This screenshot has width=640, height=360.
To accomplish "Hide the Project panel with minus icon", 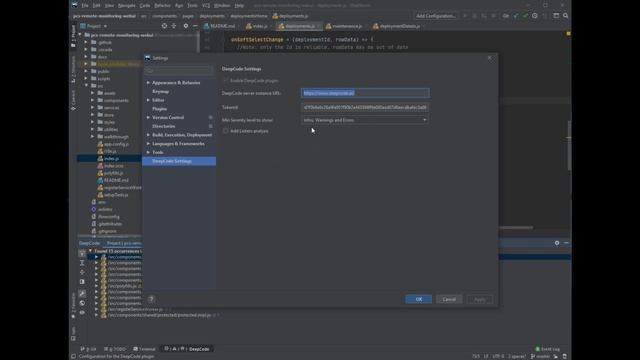I will [x=195, y=26].
